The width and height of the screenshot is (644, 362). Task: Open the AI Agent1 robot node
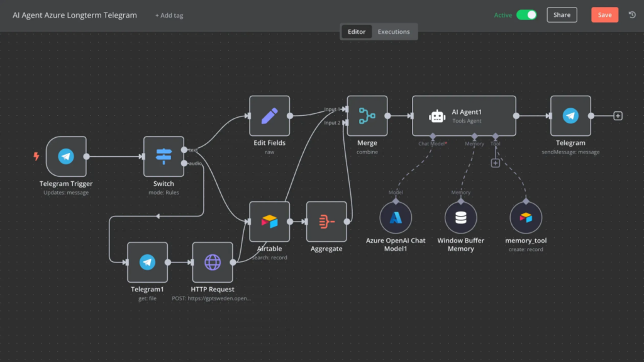point(464,116)
